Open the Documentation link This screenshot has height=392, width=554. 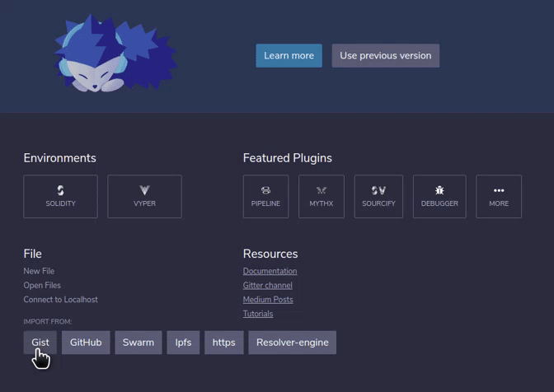pyautogui.click(x=270, y=271)
